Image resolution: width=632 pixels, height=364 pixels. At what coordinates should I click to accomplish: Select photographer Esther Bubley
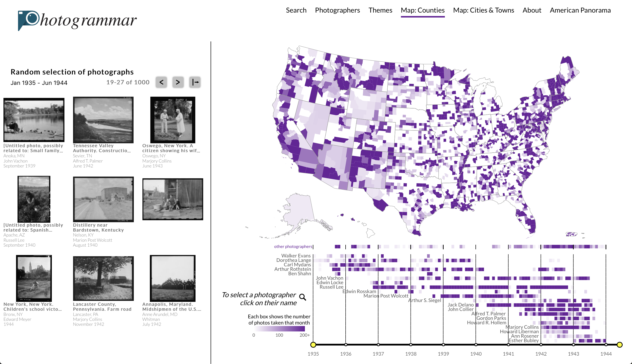[523, 341]
